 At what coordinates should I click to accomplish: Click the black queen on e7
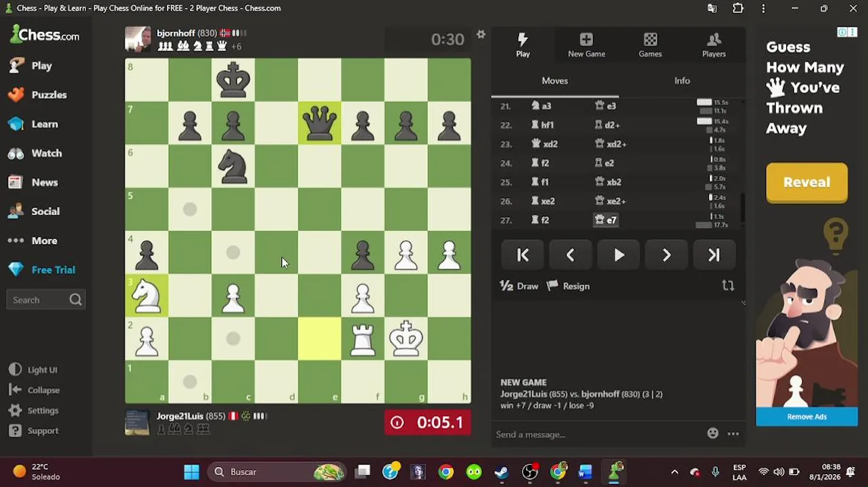(x=320, y=122)
